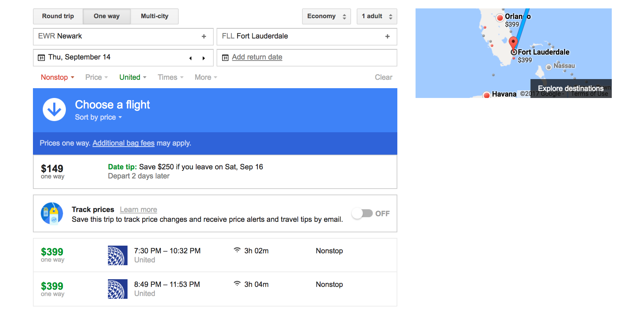Switch to Multi-city trip type

(155, 16)
